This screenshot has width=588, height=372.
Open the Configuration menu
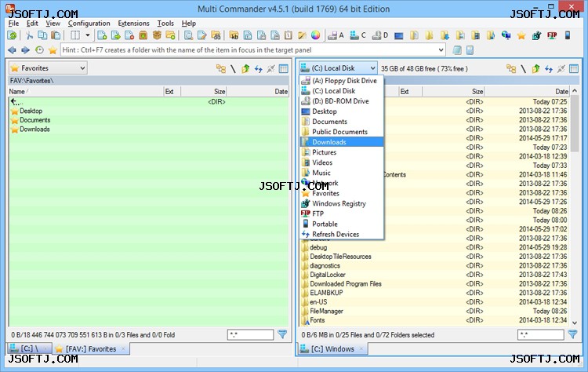[x=89, y=24]
